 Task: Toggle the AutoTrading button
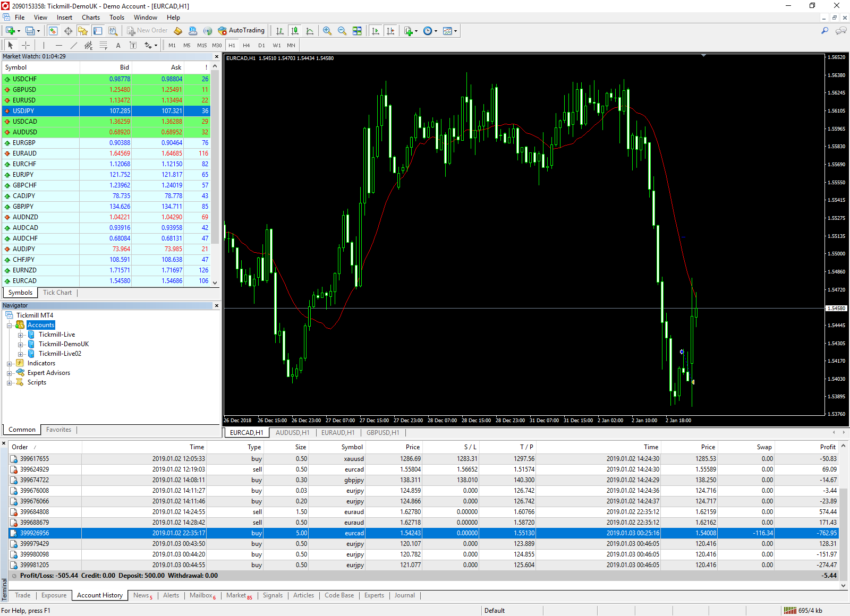pos(241,31)
